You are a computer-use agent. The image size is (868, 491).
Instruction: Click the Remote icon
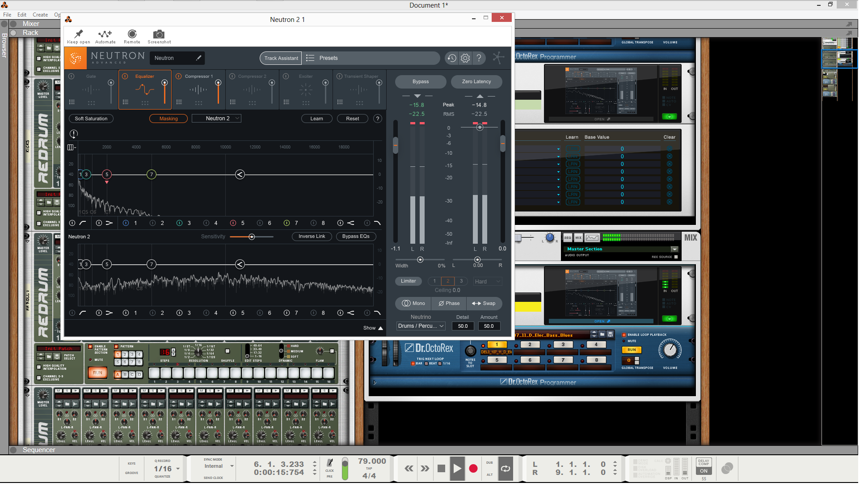point(132,34)
